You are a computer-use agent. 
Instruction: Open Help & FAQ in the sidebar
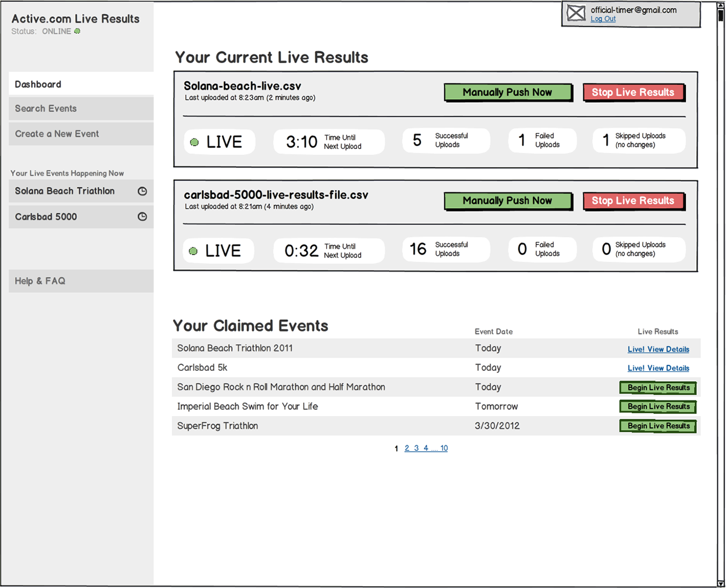(x=81, y=281)
